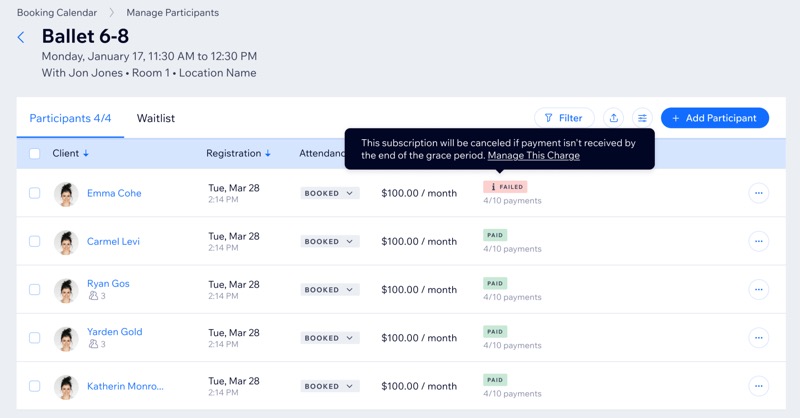800x418 pixels.
Task: Check the box for Katherin Monro
Action: tap(34, 386)
